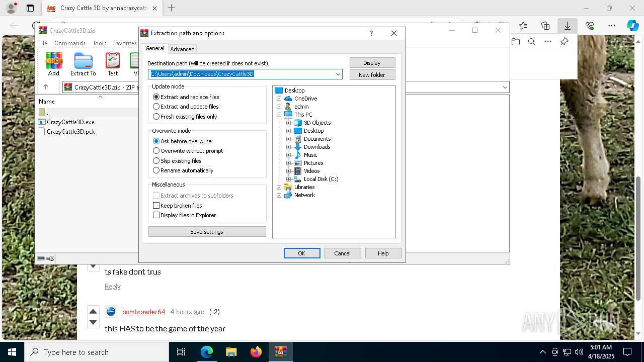Image resolution: width=644 pixels, height=362 pixels.
Task: Downvote the bombrawler64 comment
Action: click(x=93, y=322)
